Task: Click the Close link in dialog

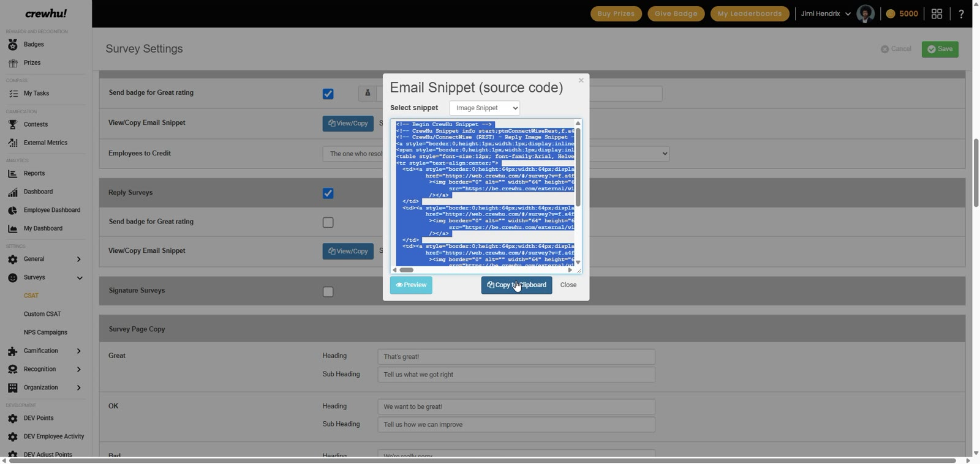Action: (568, 285)
